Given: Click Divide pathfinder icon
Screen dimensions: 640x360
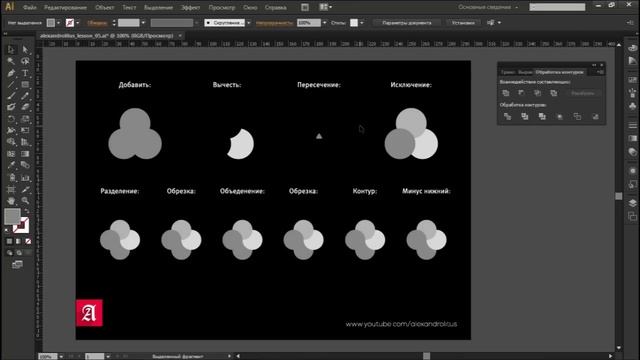Looking at the screenshot, I should point(507,117).
